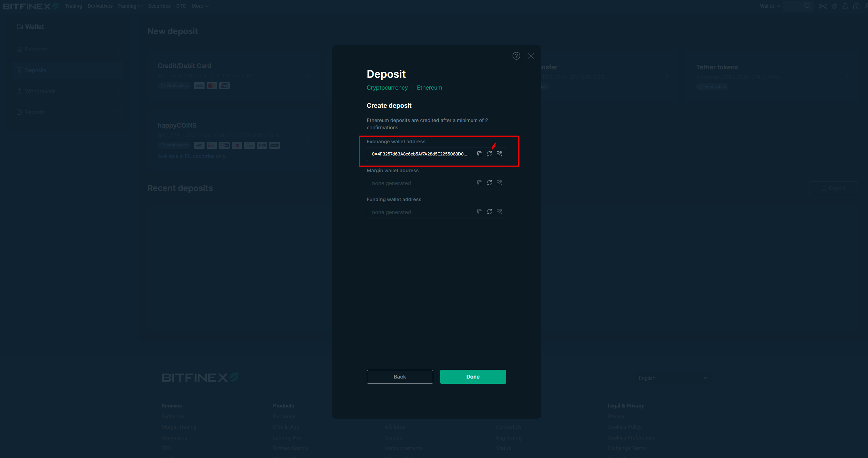Regenerate the Exchange wallet address
The image size is (868, 458).
(x=490, y=154)
